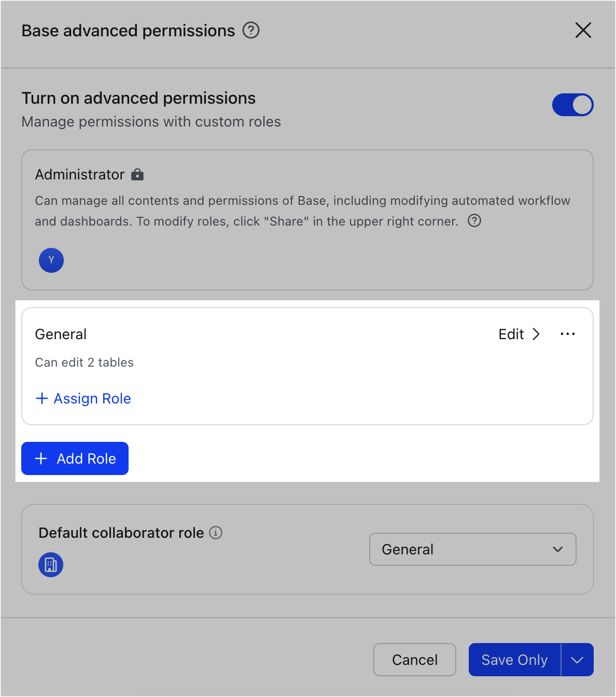Click the plus icon inside Add Role button
The image size is (616, 697).
click(41, 458)
